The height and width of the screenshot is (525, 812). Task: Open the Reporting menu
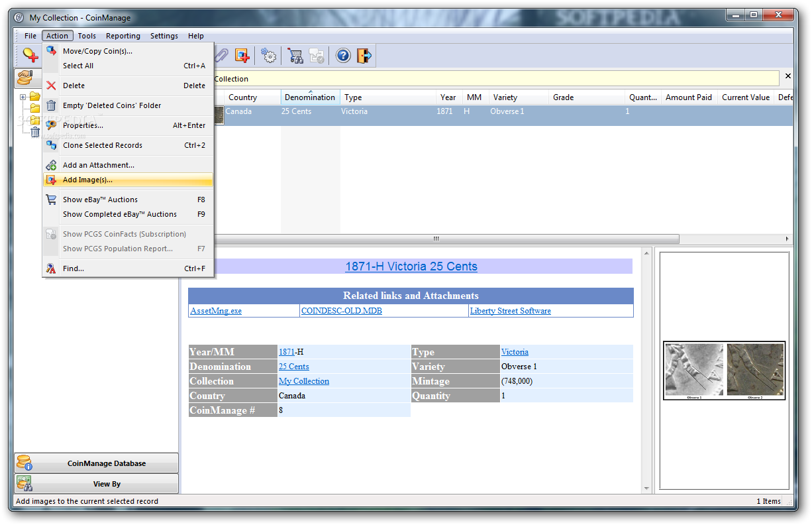(123, 36)
